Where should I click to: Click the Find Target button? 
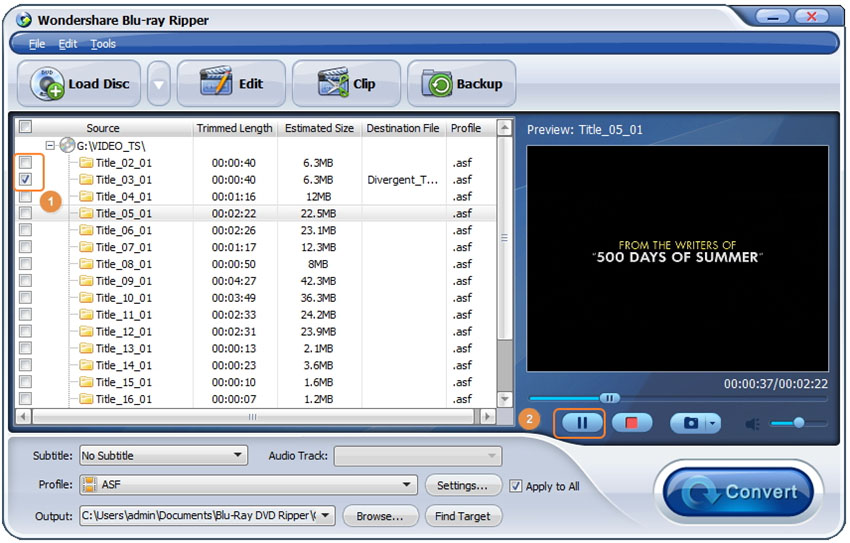click(462, 516)
